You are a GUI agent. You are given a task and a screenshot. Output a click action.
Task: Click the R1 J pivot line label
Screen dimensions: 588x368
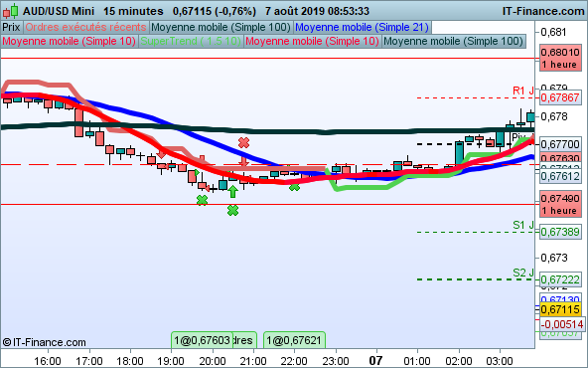click(523, 91)
